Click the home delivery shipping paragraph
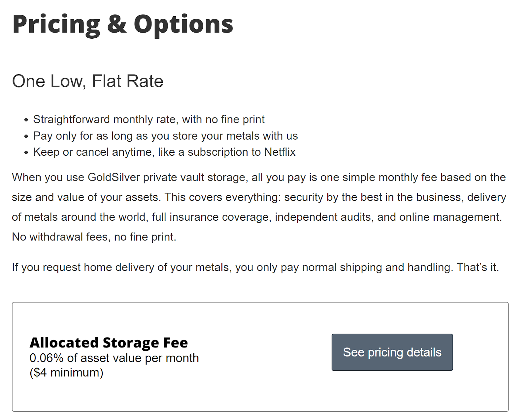The width and height of the screenshot is (528, 420). [255, 267]
